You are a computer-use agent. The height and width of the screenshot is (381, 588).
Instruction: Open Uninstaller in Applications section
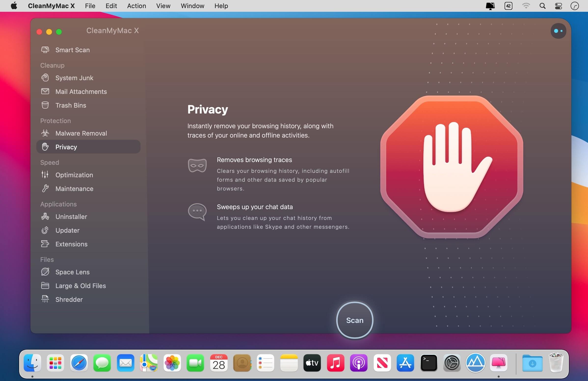click(x=71, y=217)
